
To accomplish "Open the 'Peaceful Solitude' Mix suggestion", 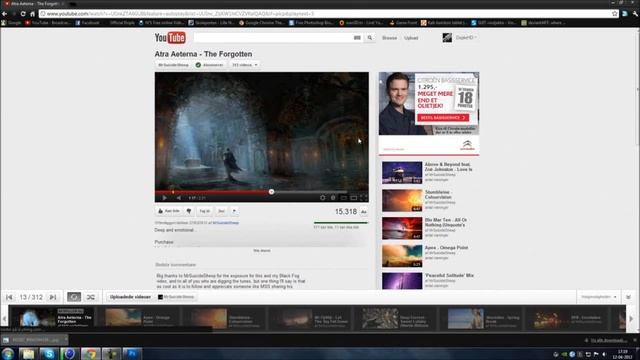I will pos(428,281).
